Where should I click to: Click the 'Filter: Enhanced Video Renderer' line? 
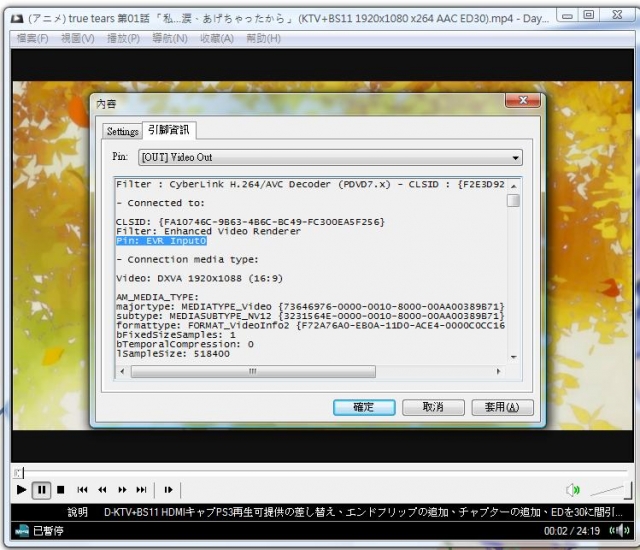[208, 231]
